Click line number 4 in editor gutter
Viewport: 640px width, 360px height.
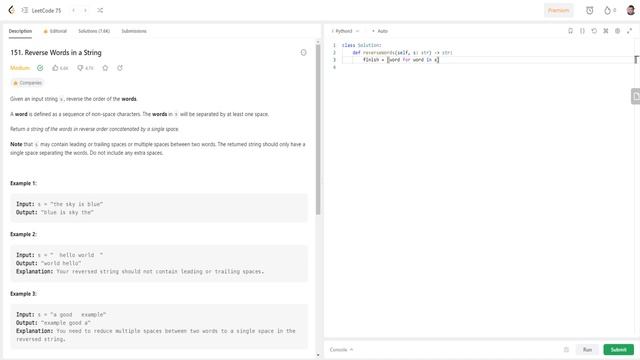click(x=334, y=67)
